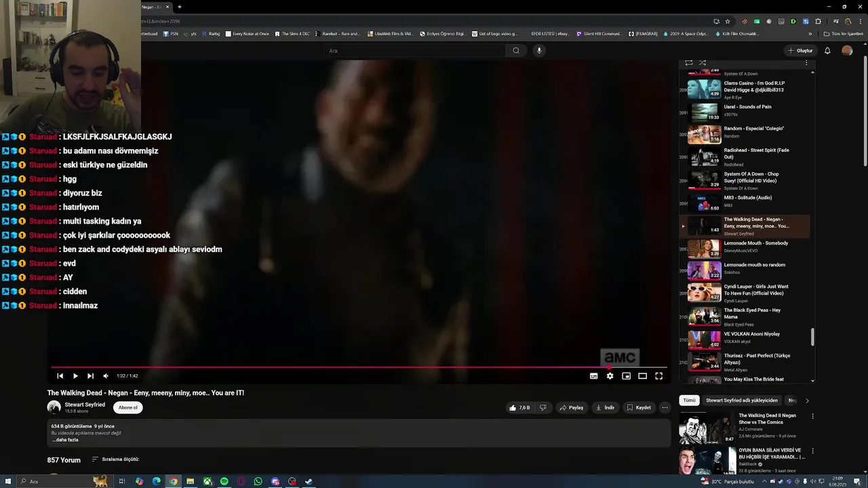This screenshot has width=868, height=488.
Task: Open Steam from the taskbar
Action: click(309, 481)
